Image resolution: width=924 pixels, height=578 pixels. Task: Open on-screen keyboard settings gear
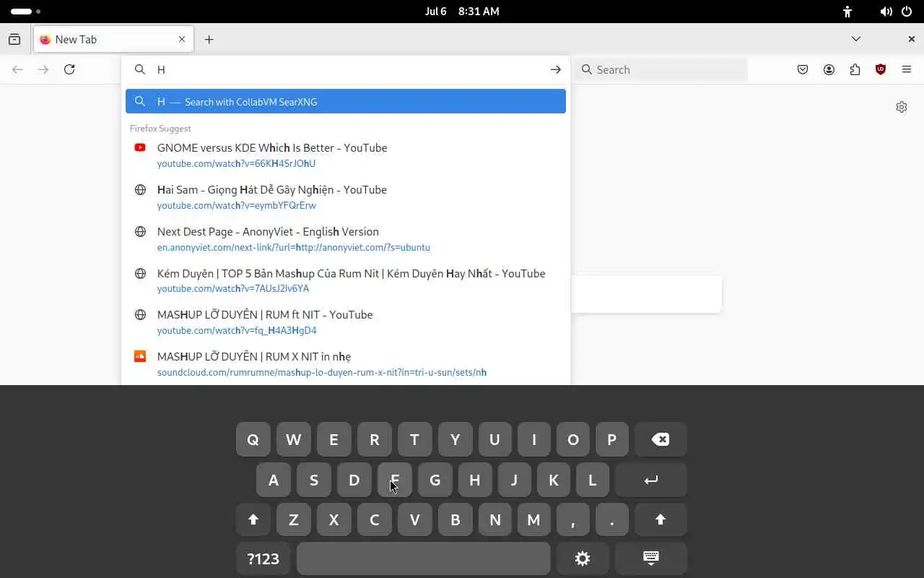coord(583,558)
